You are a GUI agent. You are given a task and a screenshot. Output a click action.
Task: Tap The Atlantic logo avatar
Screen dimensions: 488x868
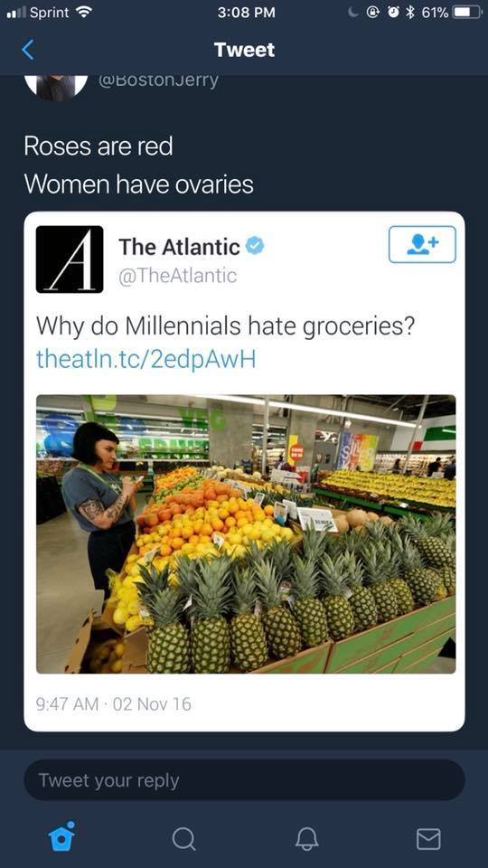click(70, 259)
